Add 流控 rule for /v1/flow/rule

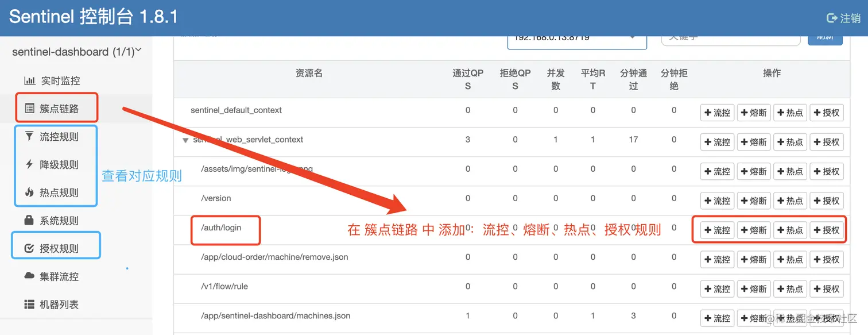coord(718,288)
